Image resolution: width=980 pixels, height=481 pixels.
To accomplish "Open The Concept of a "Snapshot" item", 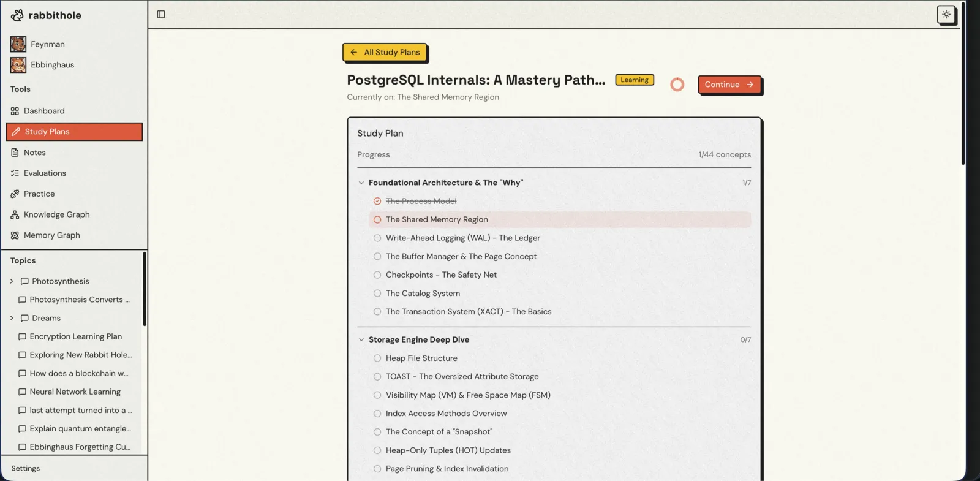I will (x=439, y=432).
